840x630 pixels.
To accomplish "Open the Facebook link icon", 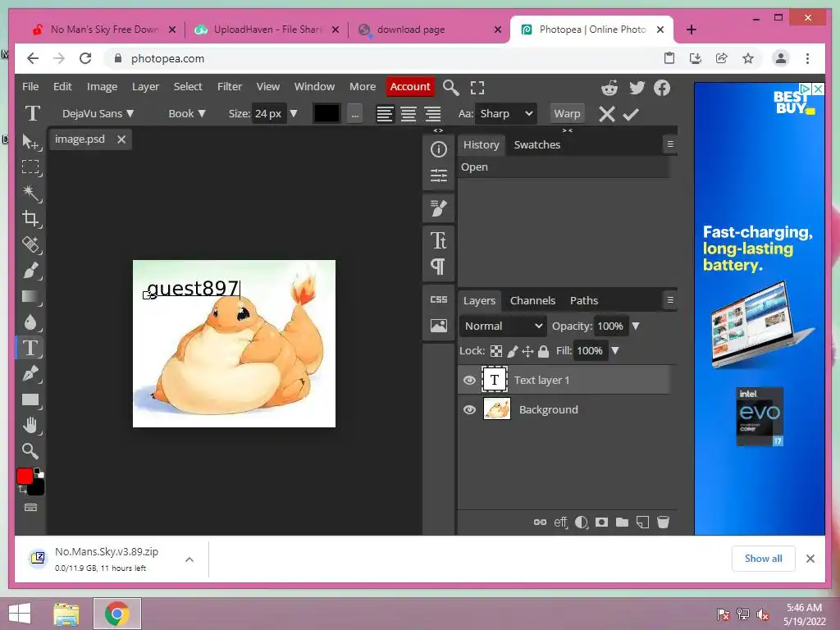I will 662,87.
